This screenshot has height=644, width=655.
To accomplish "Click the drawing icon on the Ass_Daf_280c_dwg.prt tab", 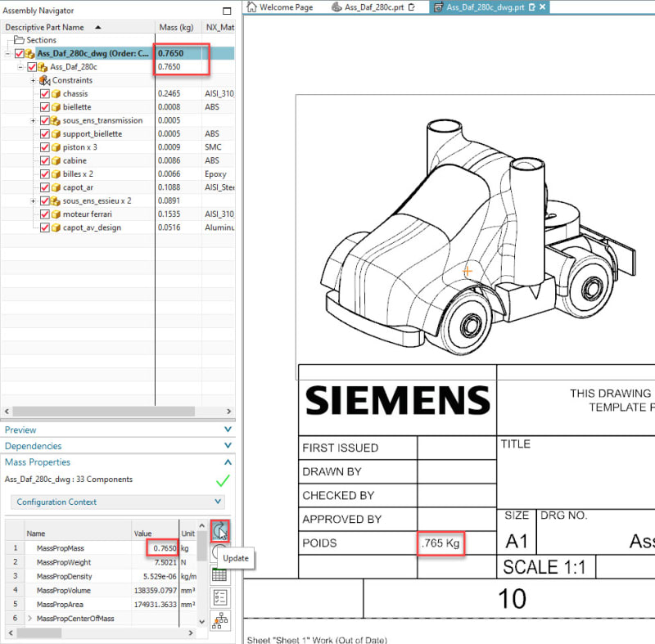I will pyautogui.click(x=438, y=7).
